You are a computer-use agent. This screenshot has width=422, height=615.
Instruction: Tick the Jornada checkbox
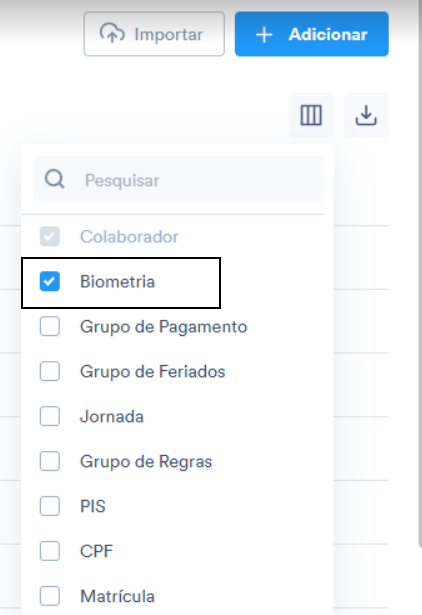coord(50,416)
